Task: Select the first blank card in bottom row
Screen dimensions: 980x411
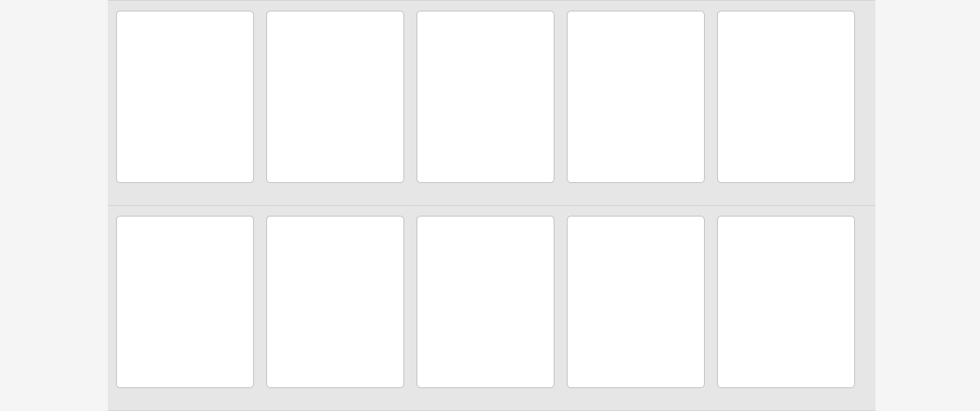Action: [185, 302]
